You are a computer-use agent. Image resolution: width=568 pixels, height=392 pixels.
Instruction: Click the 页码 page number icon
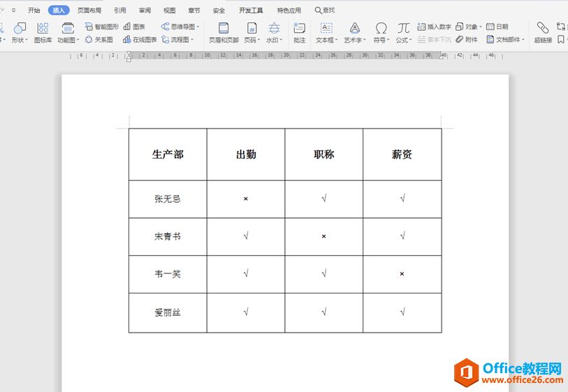252,28
